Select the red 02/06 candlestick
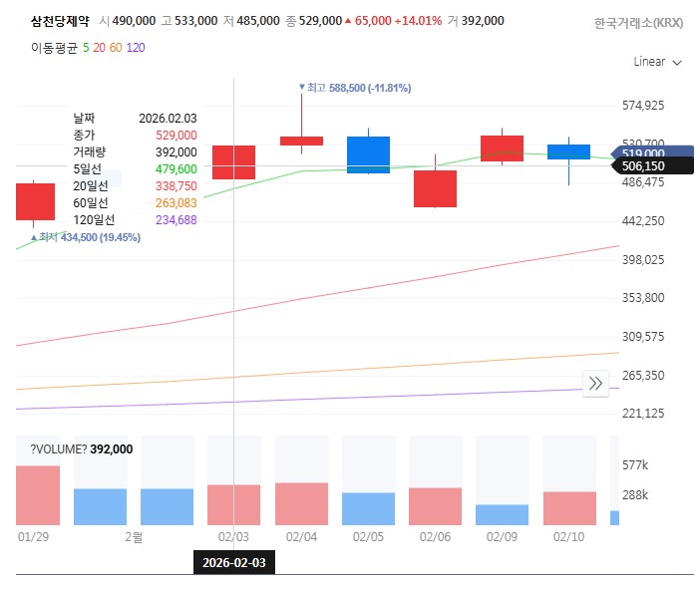Image resolution: width=700 pixels, height=589 pixels. coord(435,188)
